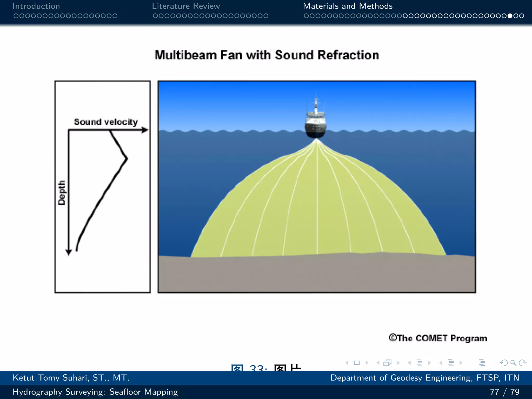Screen dimensions: 532x399
Task: Click Hydrography Surveying: Seafloor Mapping footer title
Action: pyautogui.click(x=95, y=392)
